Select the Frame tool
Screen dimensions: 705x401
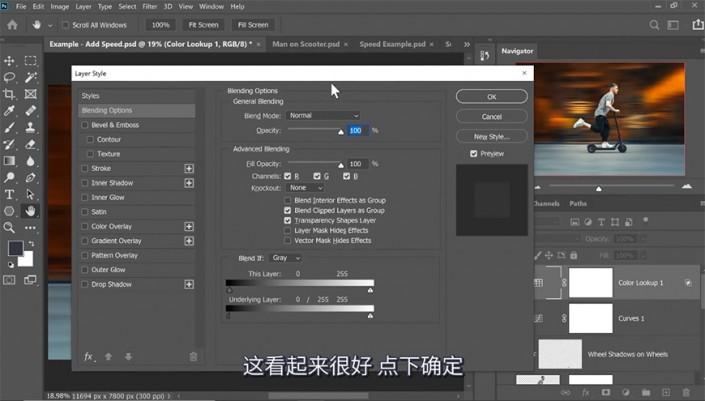tap(31, 94)
